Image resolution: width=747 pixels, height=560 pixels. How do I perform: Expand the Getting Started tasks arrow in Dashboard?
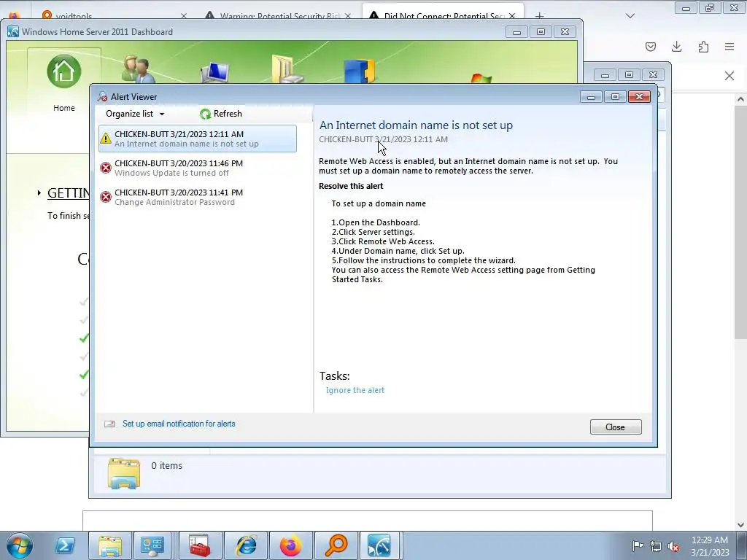pyautogui.click(x=39, y=192)
